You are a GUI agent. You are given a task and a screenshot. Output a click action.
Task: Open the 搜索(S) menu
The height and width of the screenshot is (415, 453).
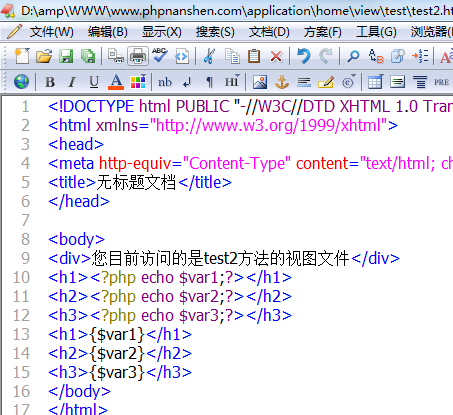215,32
